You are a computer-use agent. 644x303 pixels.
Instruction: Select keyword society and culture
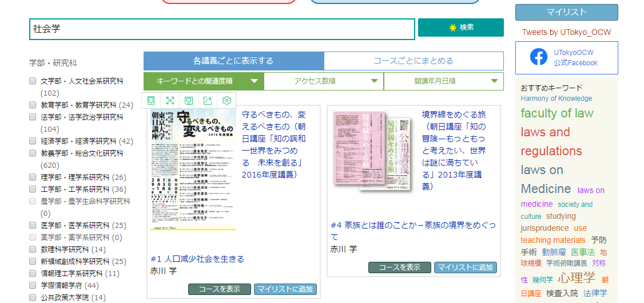(x=556, y=210)
